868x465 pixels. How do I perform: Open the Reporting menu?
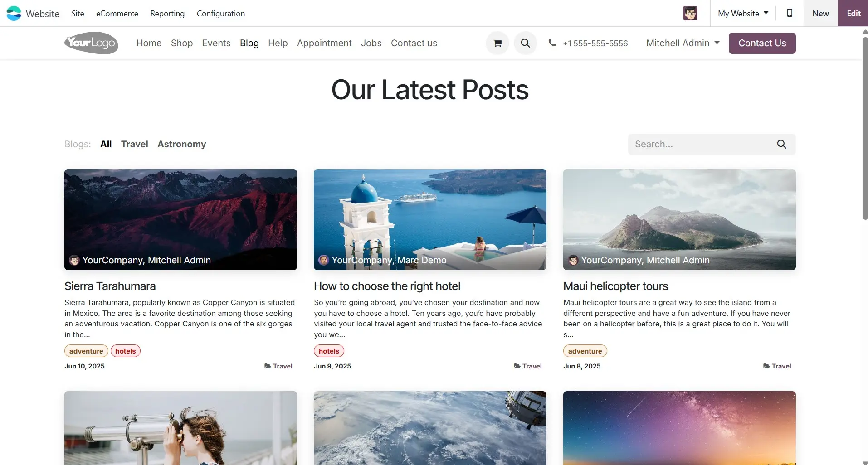pyautogui.click(x=167, y=13)
